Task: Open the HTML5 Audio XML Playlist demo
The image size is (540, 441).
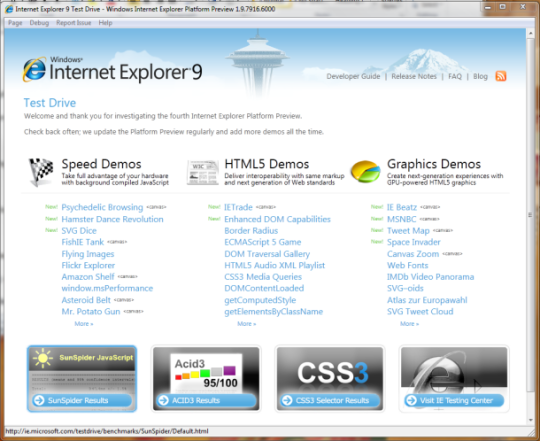Action: (x=274, y=265)
